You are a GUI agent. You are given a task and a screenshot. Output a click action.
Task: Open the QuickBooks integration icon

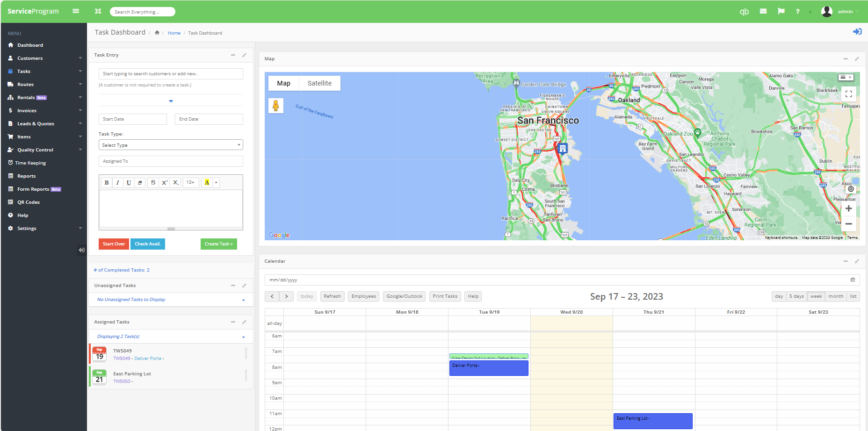click(745, 11)
